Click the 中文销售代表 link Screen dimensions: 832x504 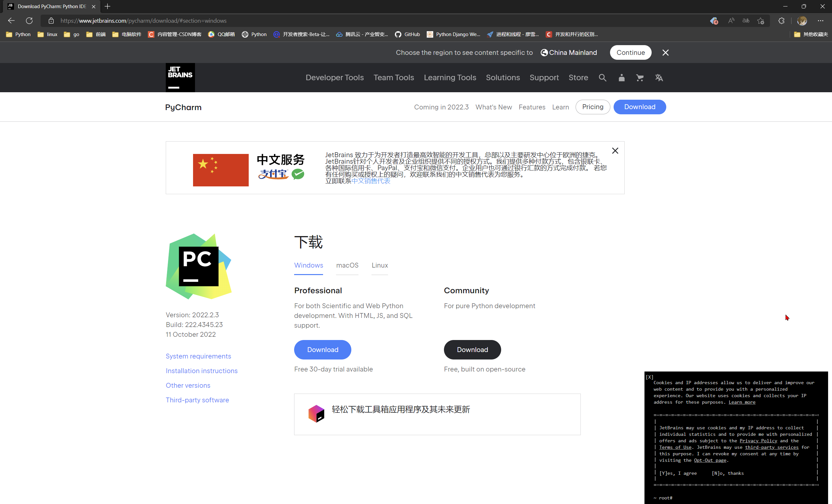point(371,181)
